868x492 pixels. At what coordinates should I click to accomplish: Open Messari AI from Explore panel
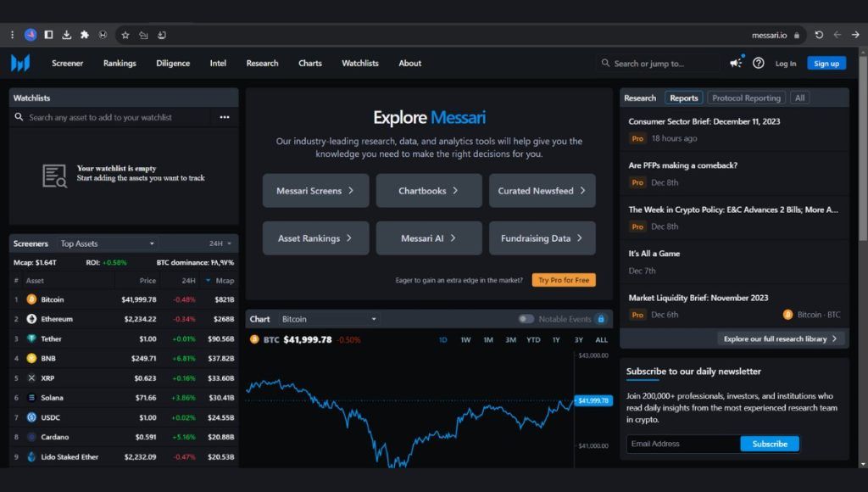[x=429, y=238]
